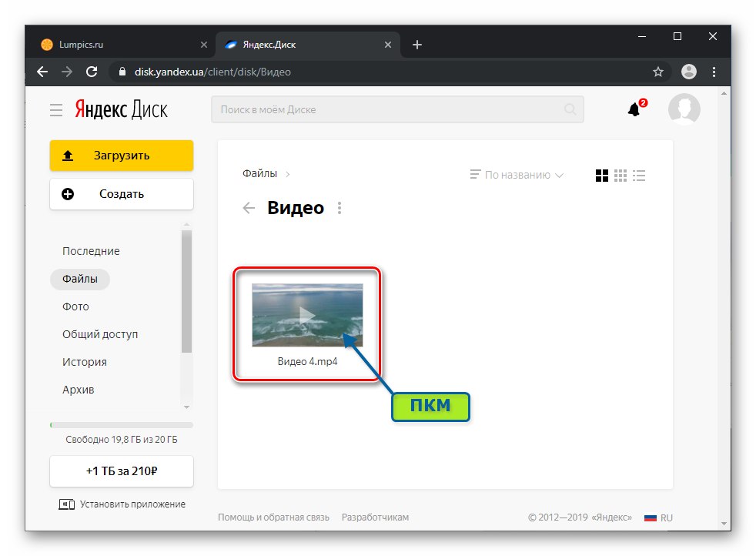Viewport: 756px width, 556px height.
Task: Click the +1 ТБ за 210₽ button
Action: (122, 471)
